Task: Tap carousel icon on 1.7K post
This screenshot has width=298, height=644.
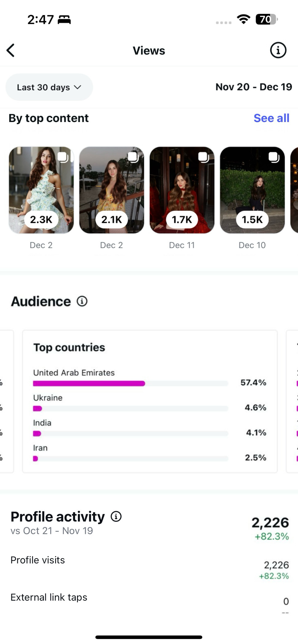Action: coord(203,157)
